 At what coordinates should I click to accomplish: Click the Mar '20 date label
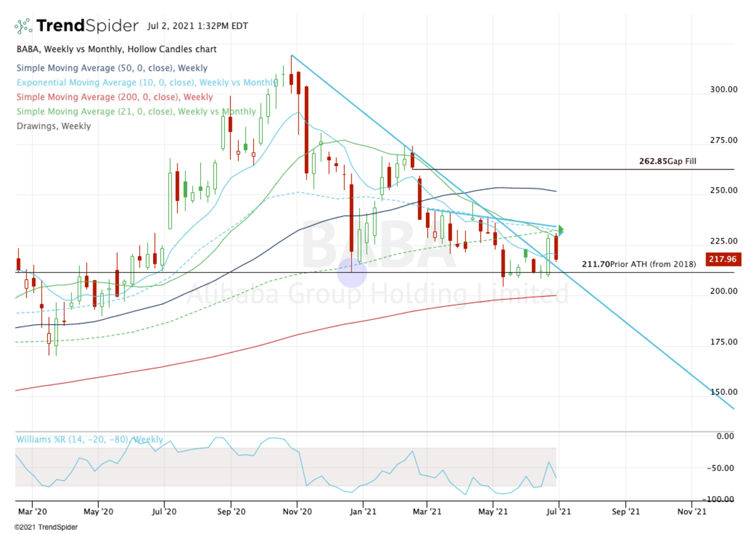32,512
